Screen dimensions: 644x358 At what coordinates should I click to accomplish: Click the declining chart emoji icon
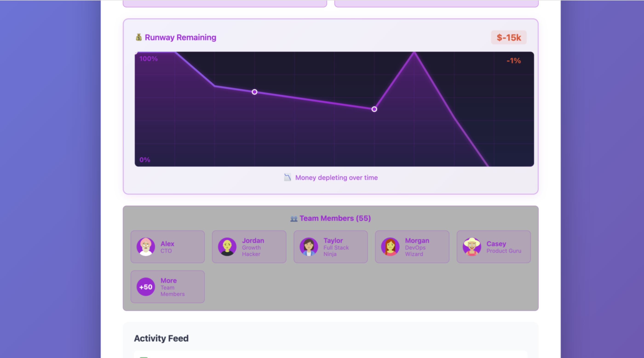(287, 177)
